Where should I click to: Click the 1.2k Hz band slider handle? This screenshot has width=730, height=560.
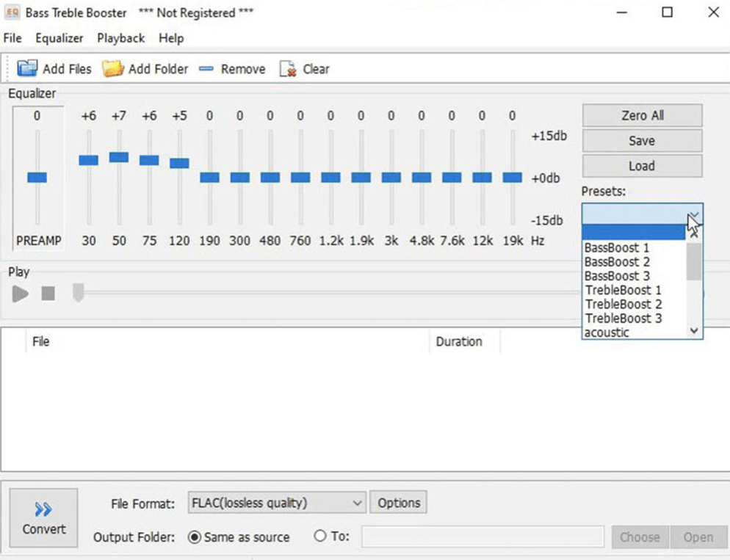(330, 177)
